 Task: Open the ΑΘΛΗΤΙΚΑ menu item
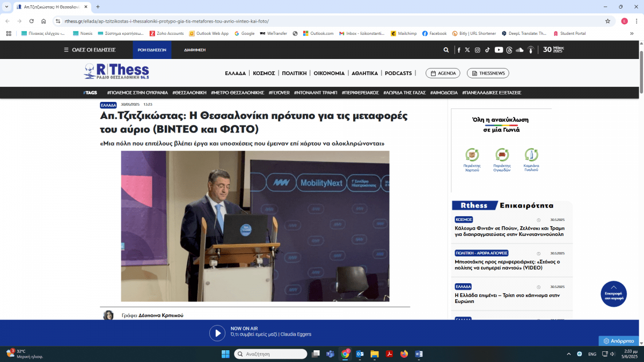pos(365,73)
